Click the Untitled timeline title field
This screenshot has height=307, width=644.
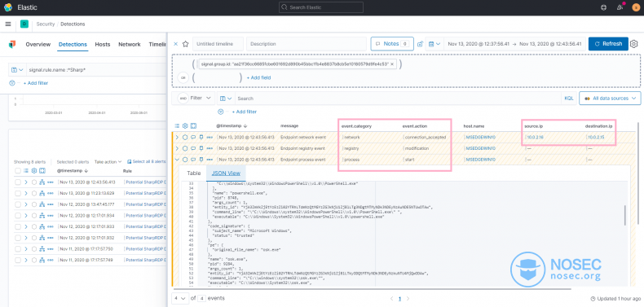(218, 44)
